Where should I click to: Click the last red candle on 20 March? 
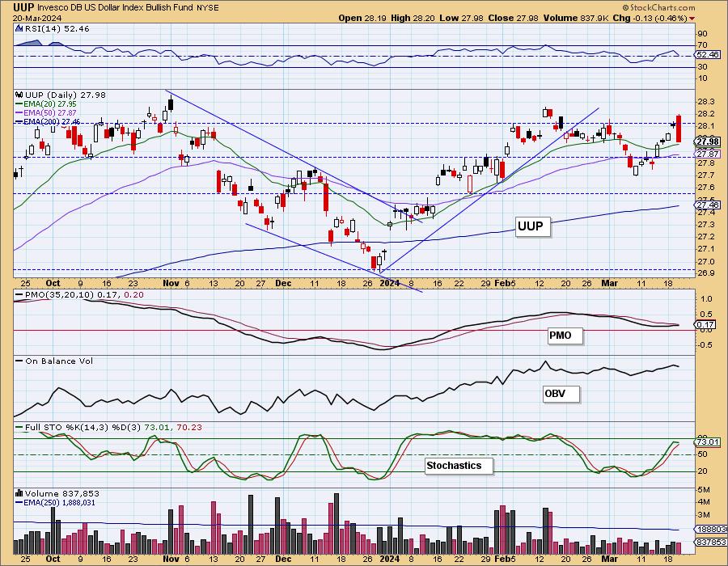(x=679, y=129)
